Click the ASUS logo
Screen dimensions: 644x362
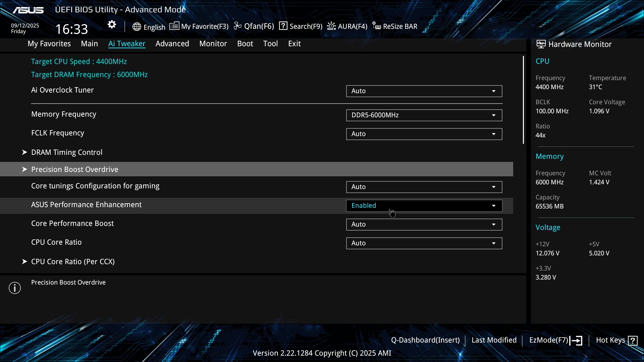click(x=28, y=10)
